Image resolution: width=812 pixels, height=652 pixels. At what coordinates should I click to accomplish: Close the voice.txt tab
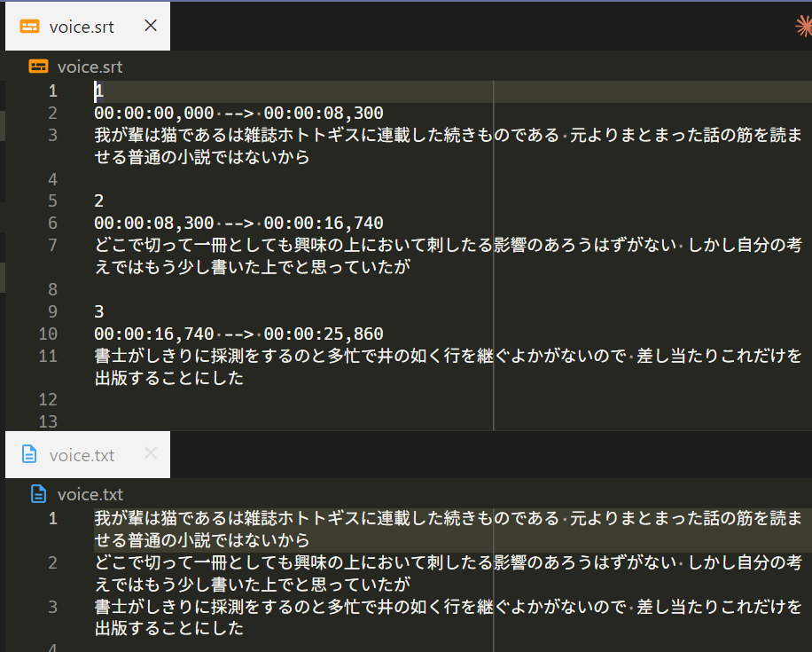coord(151,454)
